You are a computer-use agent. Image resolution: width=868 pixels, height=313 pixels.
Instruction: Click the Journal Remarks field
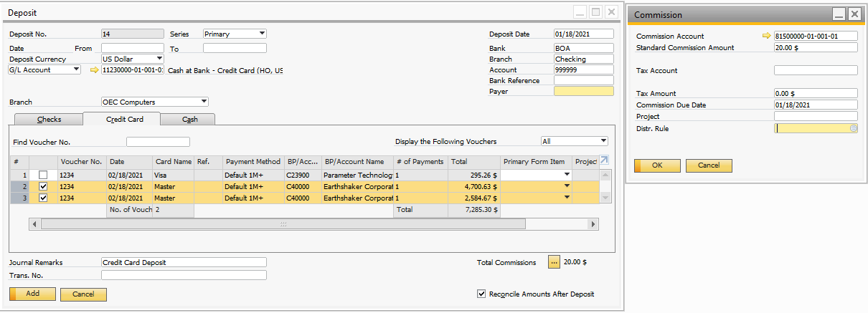pos(184,262)
